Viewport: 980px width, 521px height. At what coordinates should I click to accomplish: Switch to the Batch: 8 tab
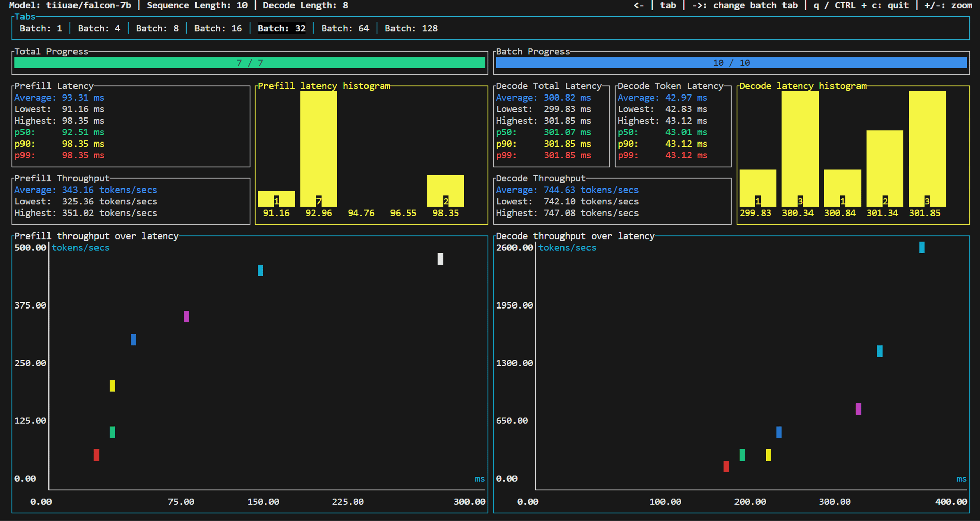[157, 29]
